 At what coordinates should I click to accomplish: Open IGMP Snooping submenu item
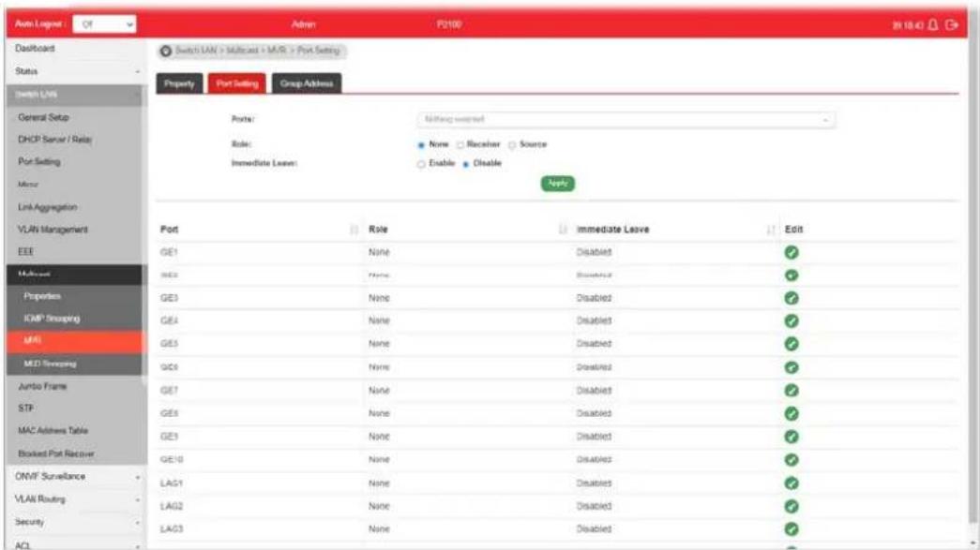tap(52, 319)
